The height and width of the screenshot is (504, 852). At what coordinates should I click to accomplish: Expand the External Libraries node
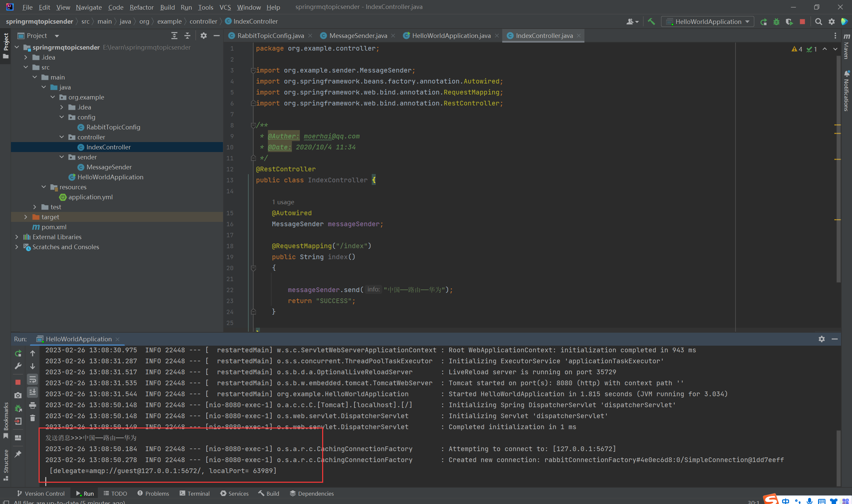point(17,237)
